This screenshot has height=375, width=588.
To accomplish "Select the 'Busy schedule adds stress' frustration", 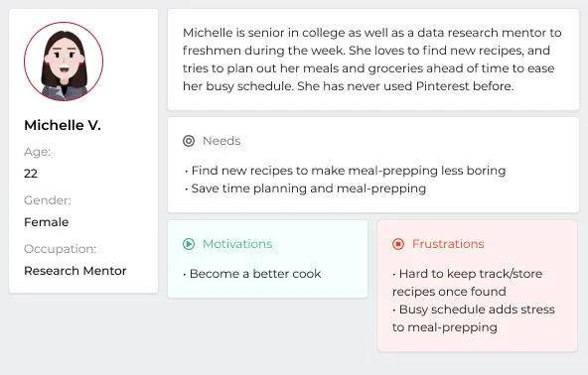I will point(474,318).
